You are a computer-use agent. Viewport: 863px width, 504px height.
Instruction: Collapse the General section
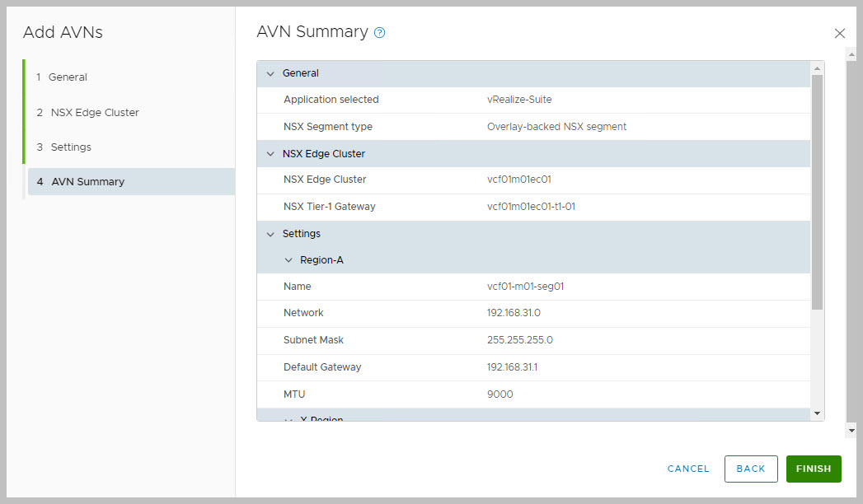(x=270, y=73)
